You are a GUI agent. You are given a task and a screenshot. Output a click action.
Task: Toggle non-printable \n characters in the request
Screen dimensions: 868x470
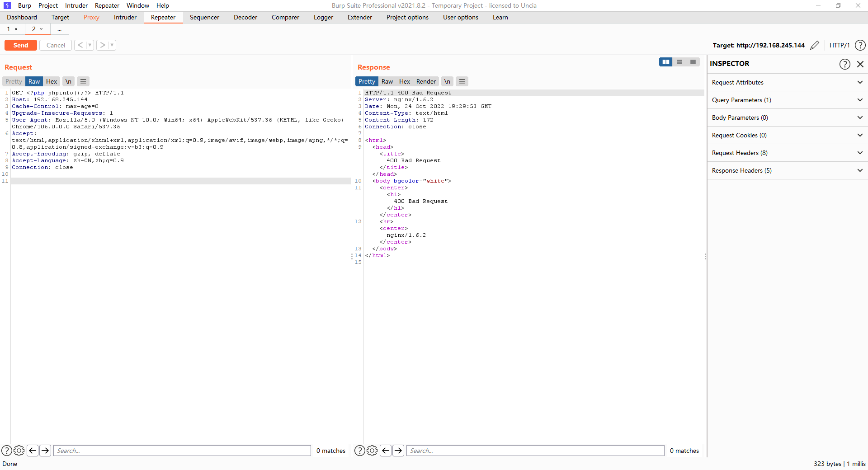click(x=68, y=81)
